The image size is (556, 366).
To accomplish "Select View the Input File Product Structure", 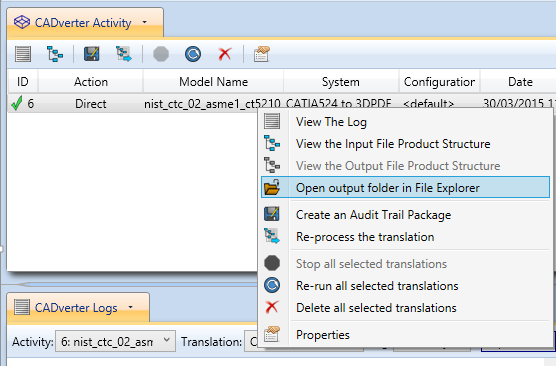I will (x=405, y=144).
